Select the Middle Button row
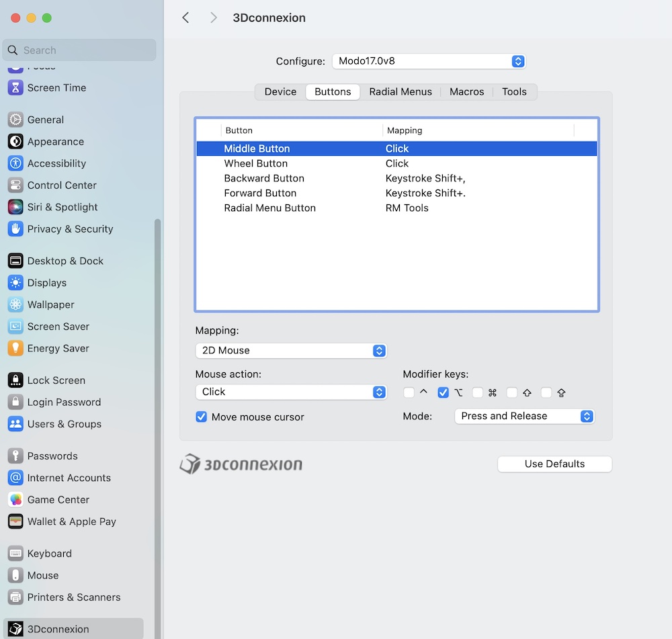The height and width of the screenshot is (639, 672). point(396,148)
